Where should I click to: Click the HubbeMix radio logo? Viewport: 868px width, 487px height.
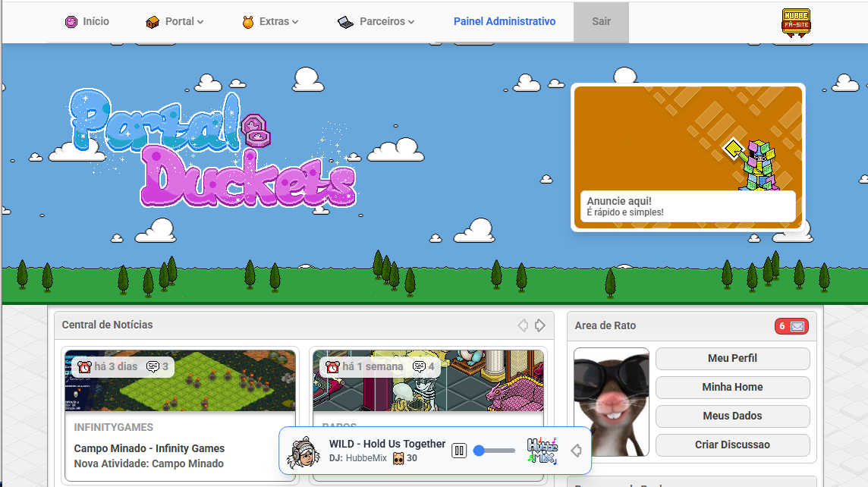(542, 451)
